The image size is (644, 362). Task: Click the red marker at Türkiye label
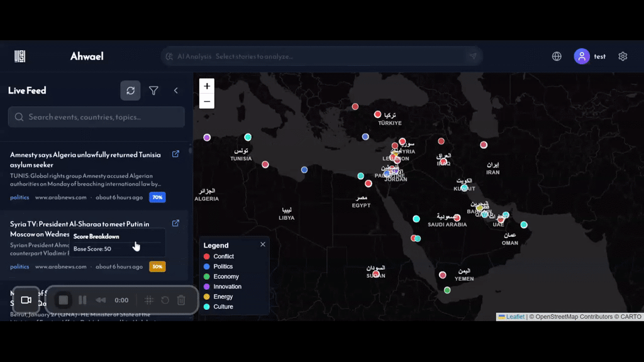coord(377,114)
